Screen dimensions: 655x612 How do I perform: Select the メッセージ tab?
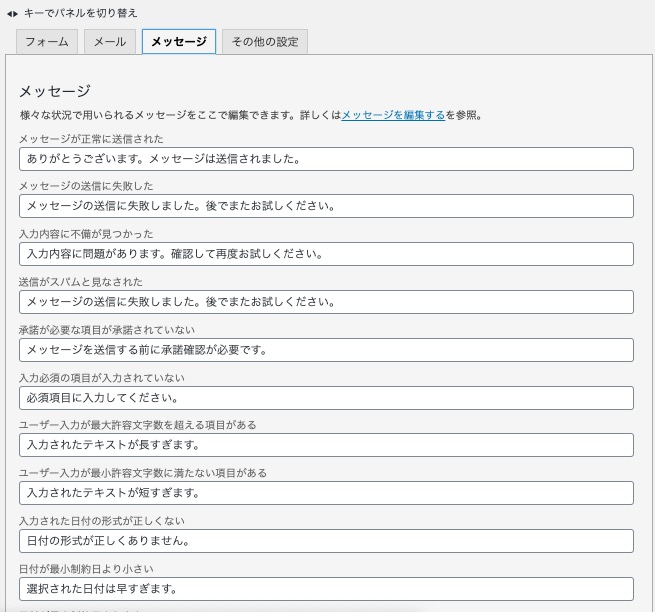click(179, 42)
